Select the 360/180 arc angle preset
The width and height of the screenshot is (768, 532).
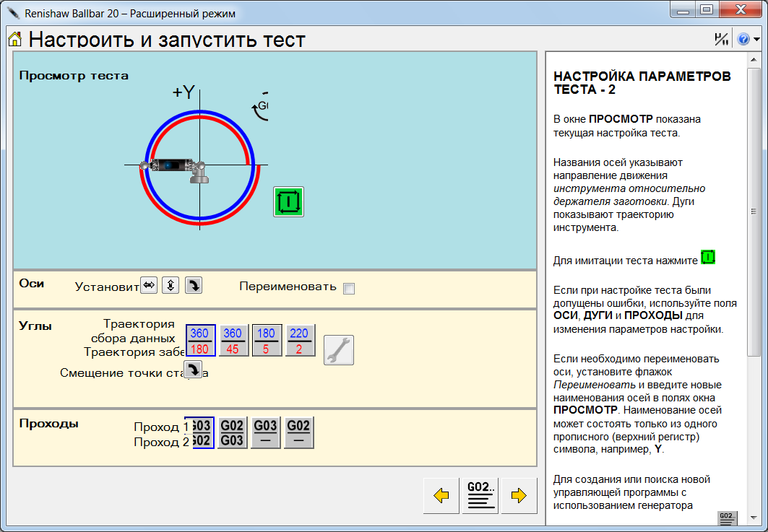coord(200,341)
